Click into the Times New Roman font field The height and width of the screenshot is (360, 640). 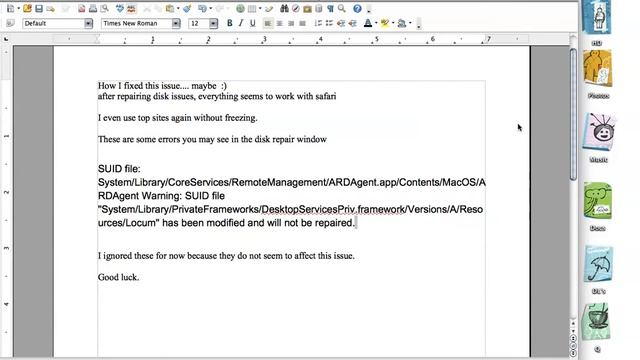click(137, 24)
